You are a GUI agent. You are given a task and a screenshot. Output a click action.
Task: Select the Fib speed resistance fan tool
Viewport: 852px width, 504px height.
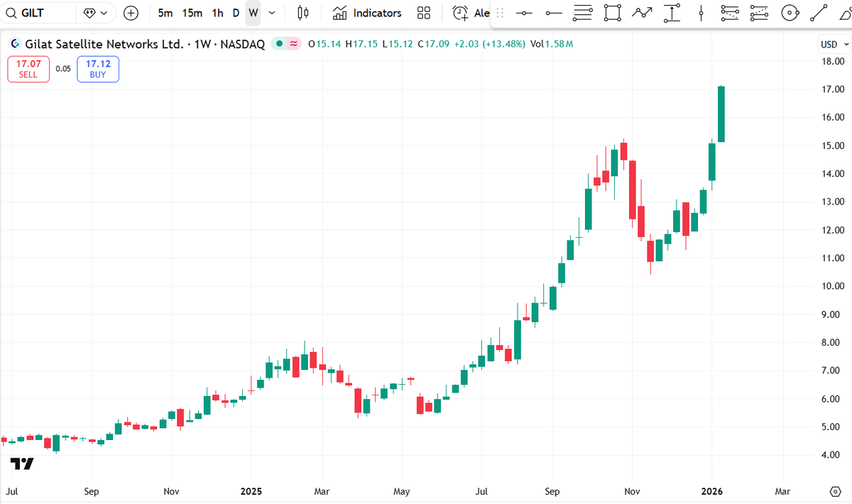(x=729, y=13)
